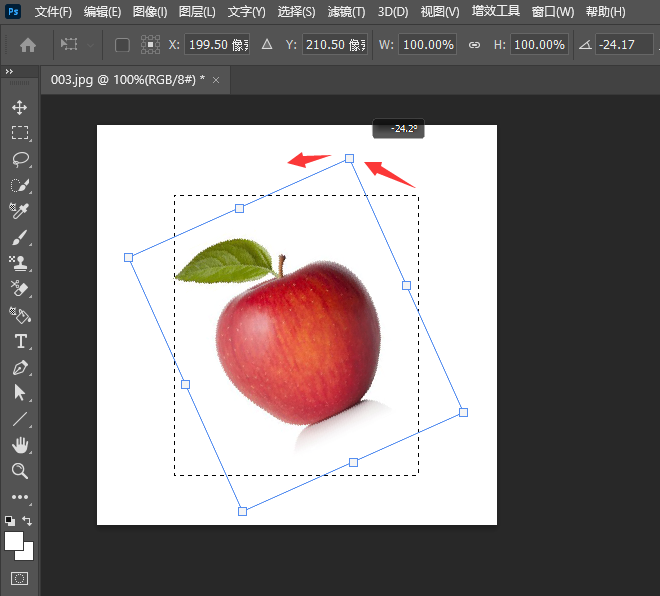Choose the Horizontal Type tool
This screenshot has width=660, height=596.
[x=20, y=342]
